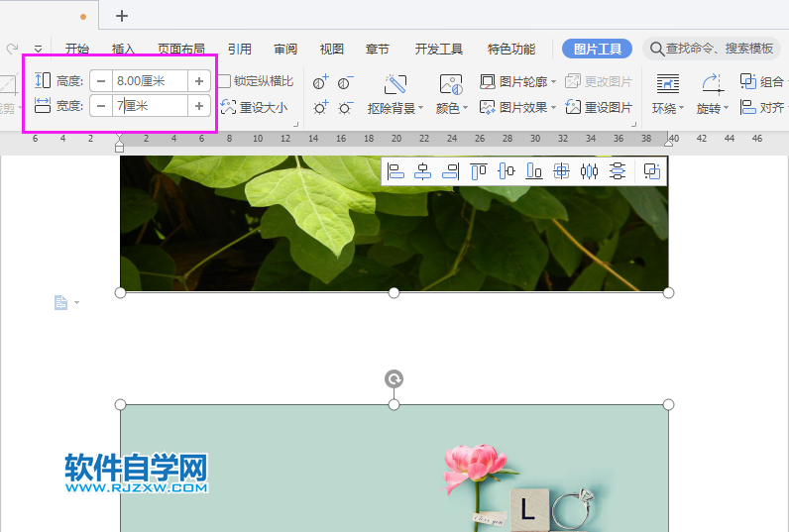The image size is (789, 532).
Task: Switch to the 审阅 tab
Action: (x=285, y=49)
